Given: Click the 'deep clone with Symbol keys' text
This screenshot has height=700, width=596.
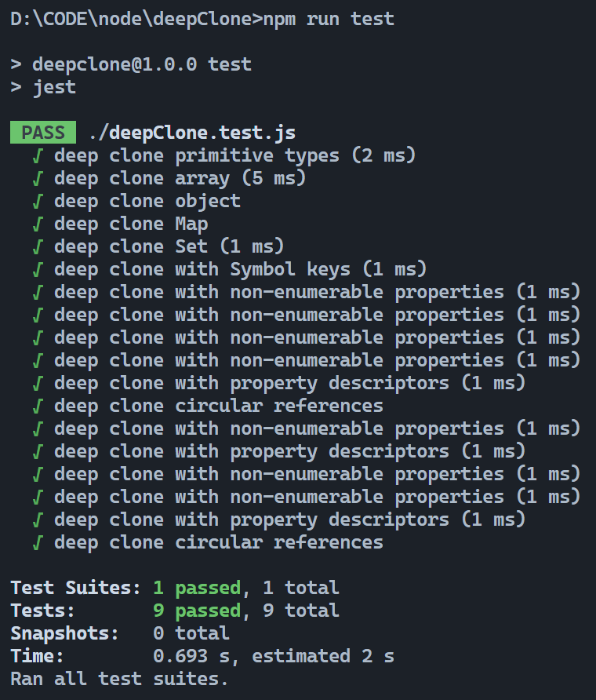Looking at the screenshot, I should pos(202,269).
